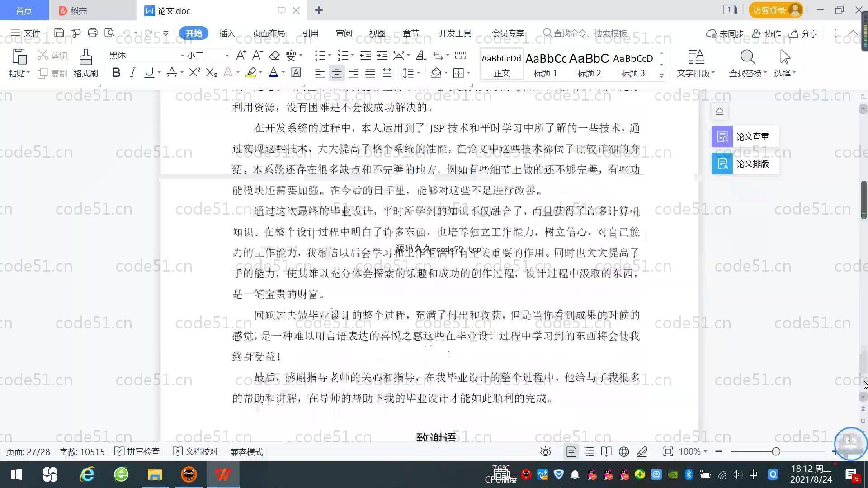This screenshot has width=868, height=488.
Task: Open the 查找替换 dropdown
Action: point(748,73)
